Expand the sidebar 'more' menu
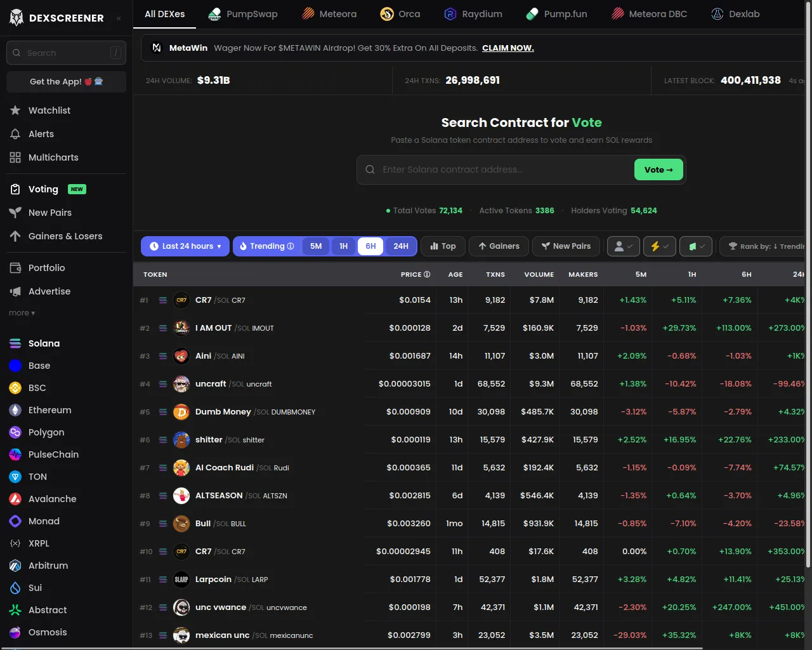 (x=22, y=313)
